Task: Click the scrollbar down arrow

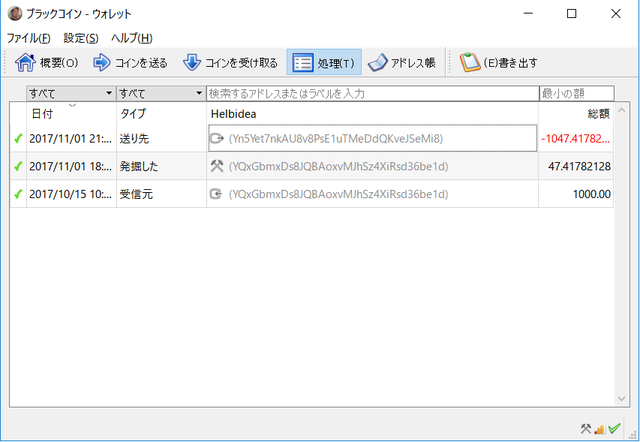Action: [x=622, y=399]
